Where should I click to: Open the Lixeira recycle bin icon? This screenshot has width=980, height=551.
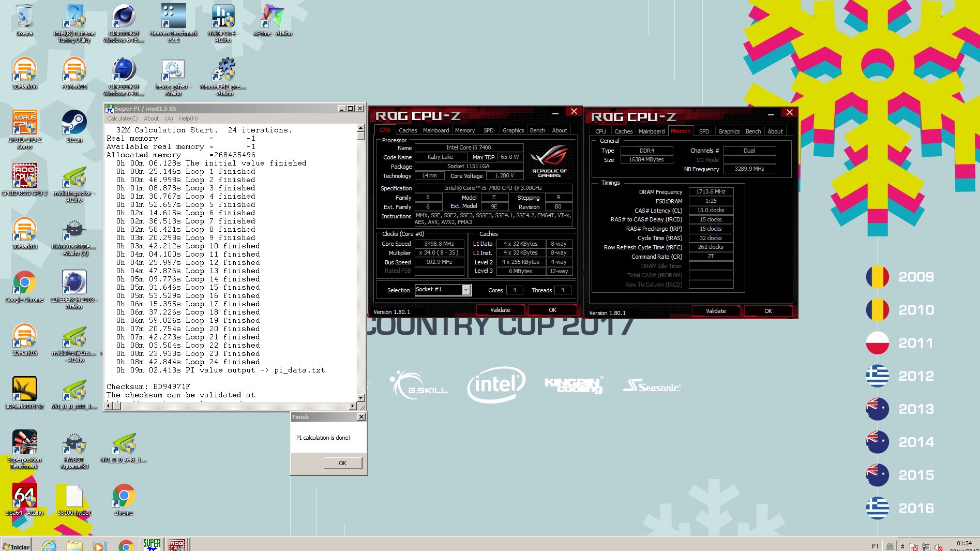coord(24,20)
